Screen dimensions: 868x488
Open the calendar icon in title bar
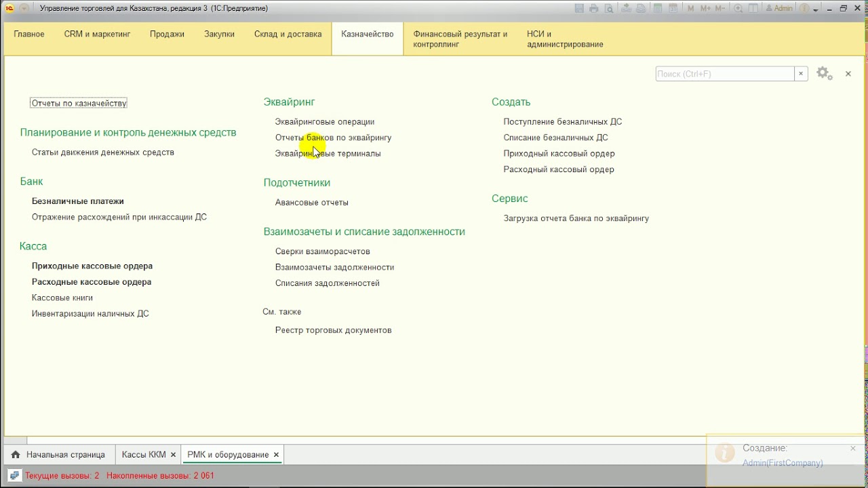(673, 9)
